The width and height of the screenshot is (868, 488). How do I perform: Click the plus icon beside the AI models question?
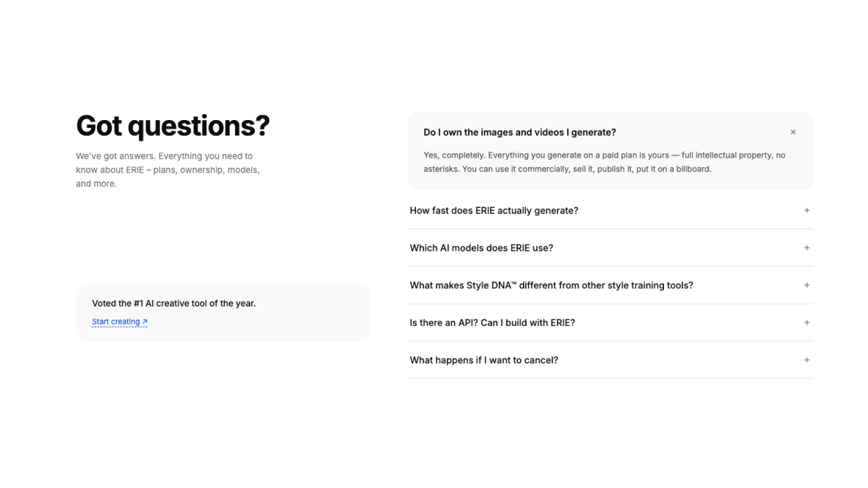click(x=807, y=248)
